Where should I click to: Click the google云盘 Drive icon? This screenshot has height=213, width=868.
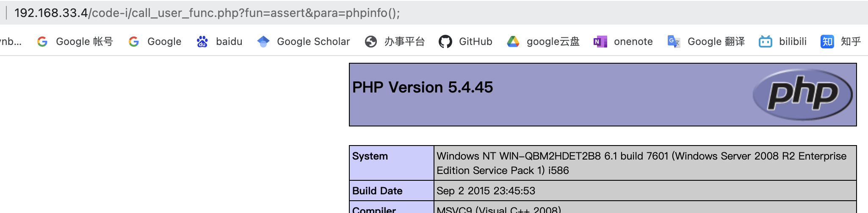[x=513, y=42]
